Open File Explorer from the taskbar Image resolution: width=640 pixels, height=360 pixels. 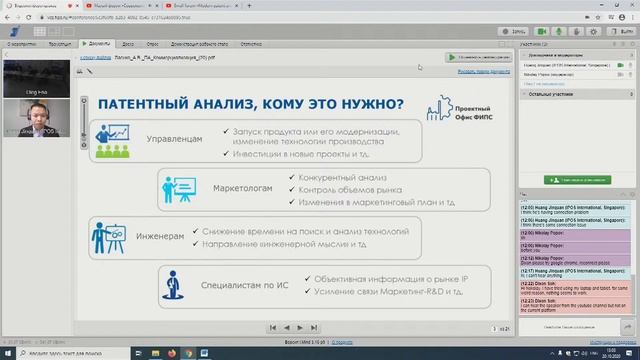(x=156, y=353)
